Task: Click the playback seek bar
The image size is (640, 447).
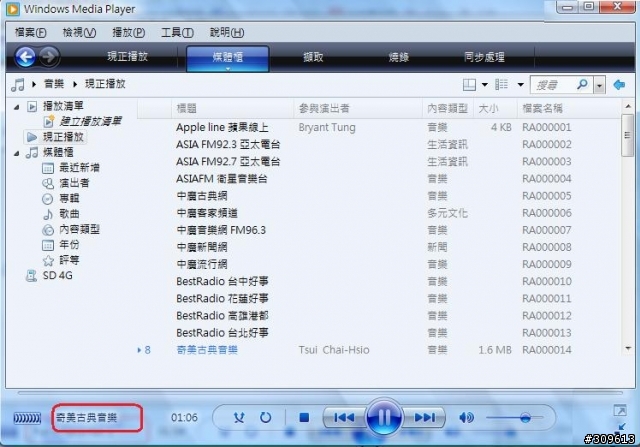Action: click(x=320, y=393)
